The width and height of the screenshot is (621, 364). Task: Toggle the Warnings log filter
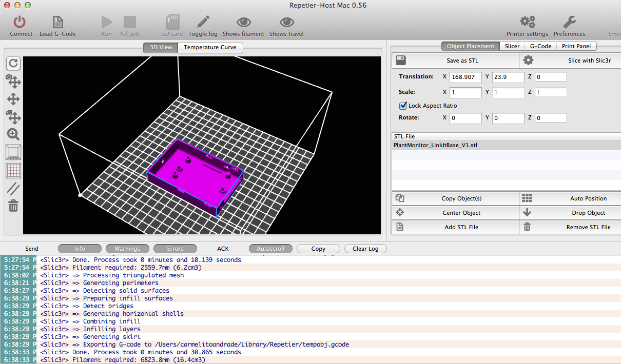pyautogui.click(x=127, y=249)
